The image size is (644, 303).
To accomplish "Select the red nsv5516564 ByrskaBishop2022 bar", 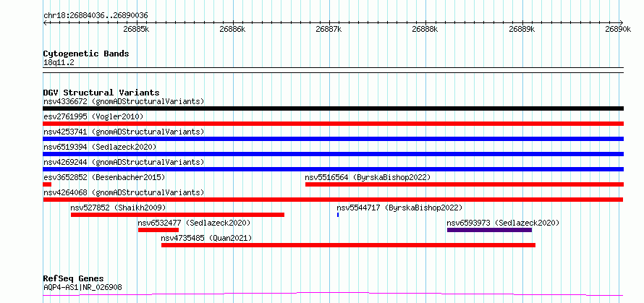I will click(465, 184).
